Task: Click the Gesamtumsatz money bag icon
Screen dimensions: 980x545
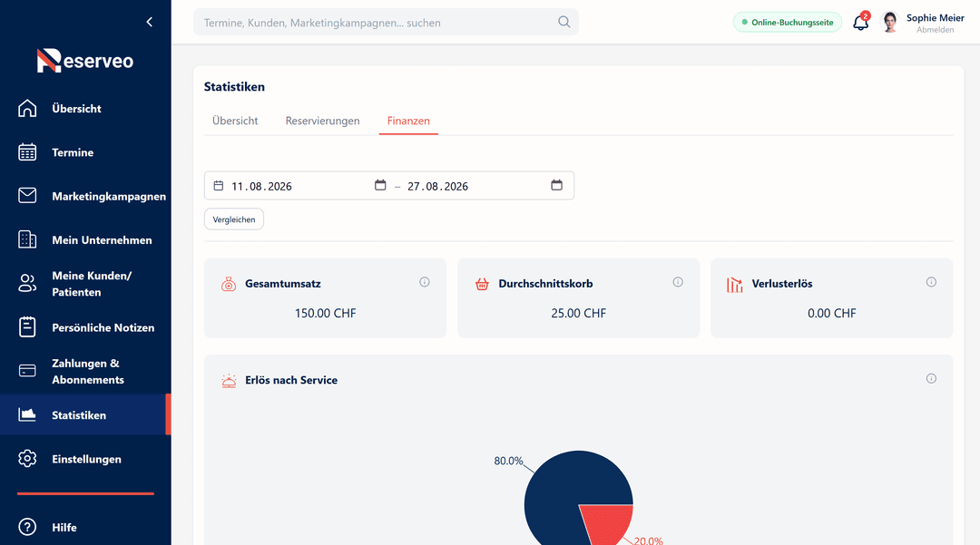Action: pyautogui.click(x=229, y=284)
